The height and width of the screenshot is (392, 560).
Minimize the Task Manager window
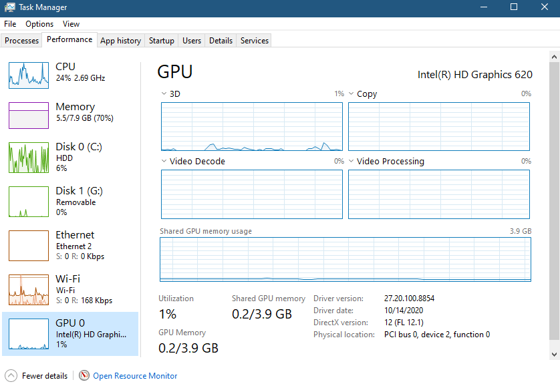click(x=484, y=7)
